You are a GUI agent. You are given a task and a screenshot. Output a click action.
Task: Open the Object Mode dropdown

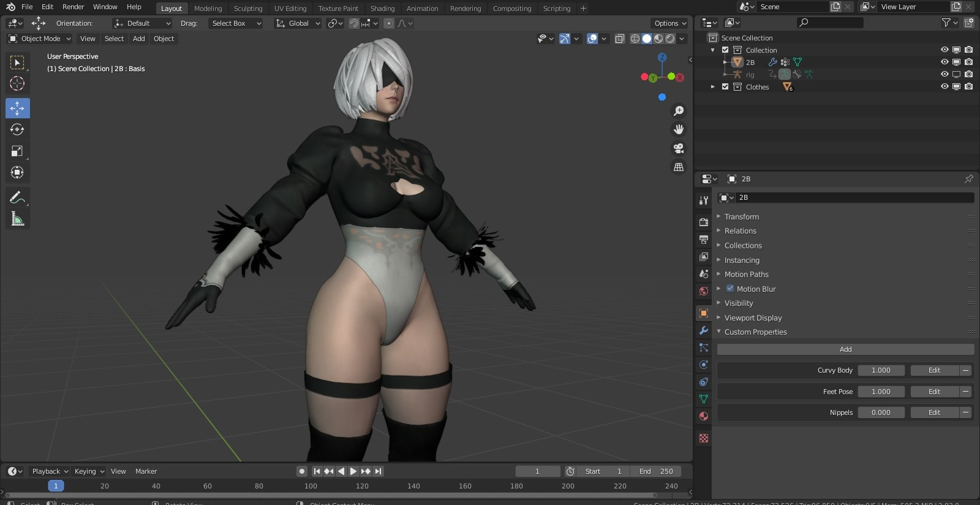pos(40,39)
